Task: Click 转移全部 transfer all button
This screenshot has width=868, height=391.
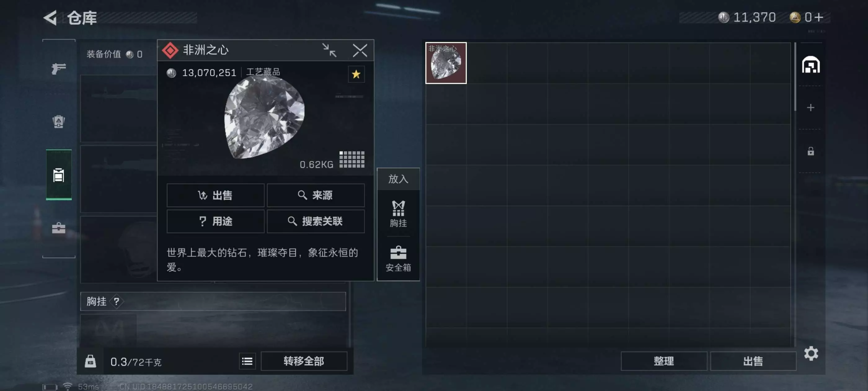Action: point(303,361)
